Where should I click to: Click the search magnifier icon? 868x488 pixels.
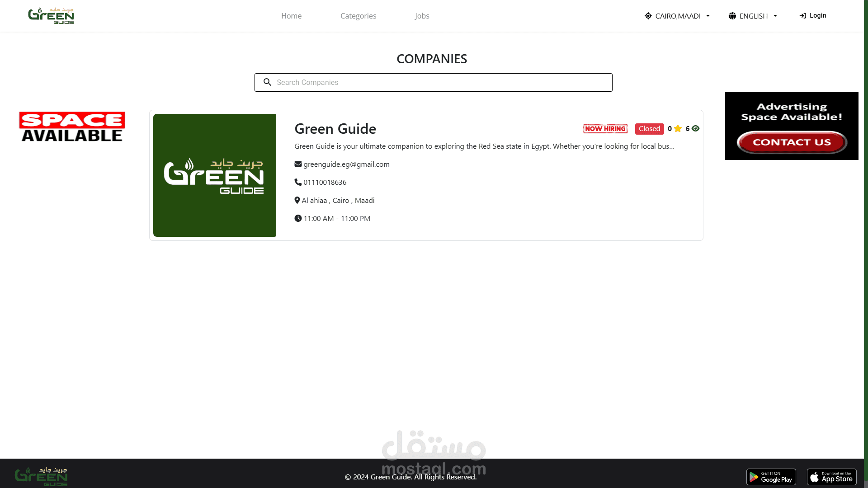(x=267, y=82)
